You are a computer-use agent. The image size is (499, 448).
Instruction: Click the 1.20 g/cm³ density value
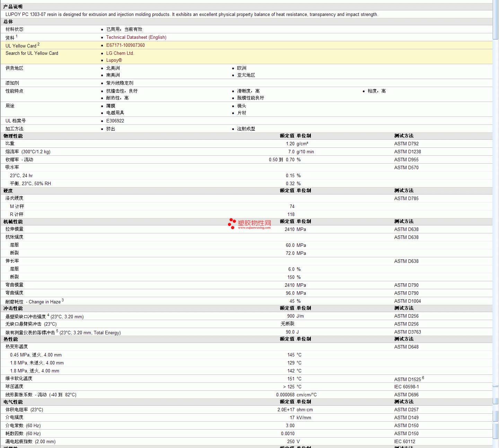[x=297, y=144]
